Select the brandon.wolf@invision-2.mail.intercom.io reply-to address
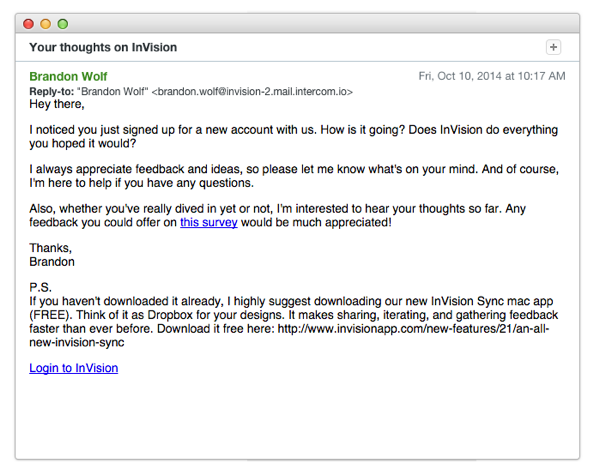 (252, 92)
